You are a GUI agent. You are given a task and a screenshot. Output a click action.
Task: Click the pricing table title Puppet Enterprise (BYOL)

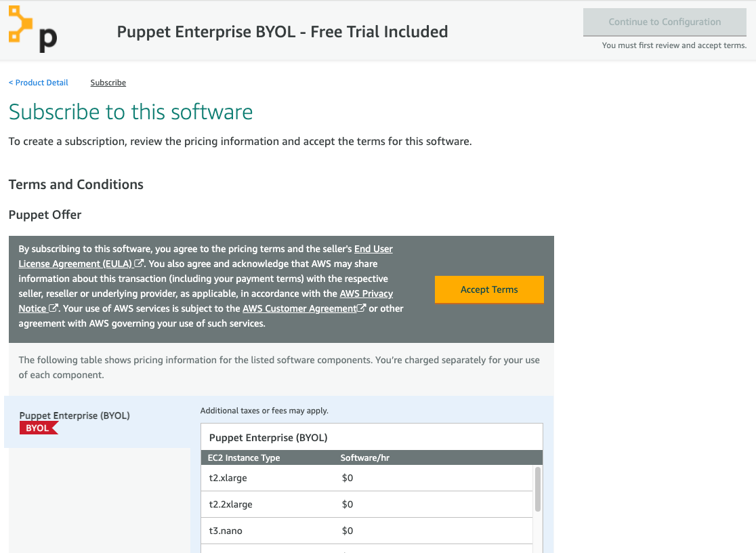pos(268,438)
